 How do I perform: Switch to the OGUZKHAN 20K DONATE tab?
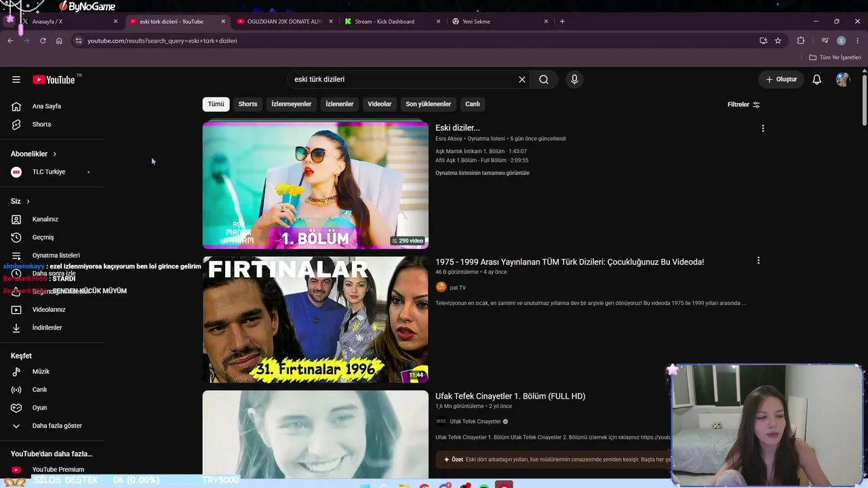[285, 22]
